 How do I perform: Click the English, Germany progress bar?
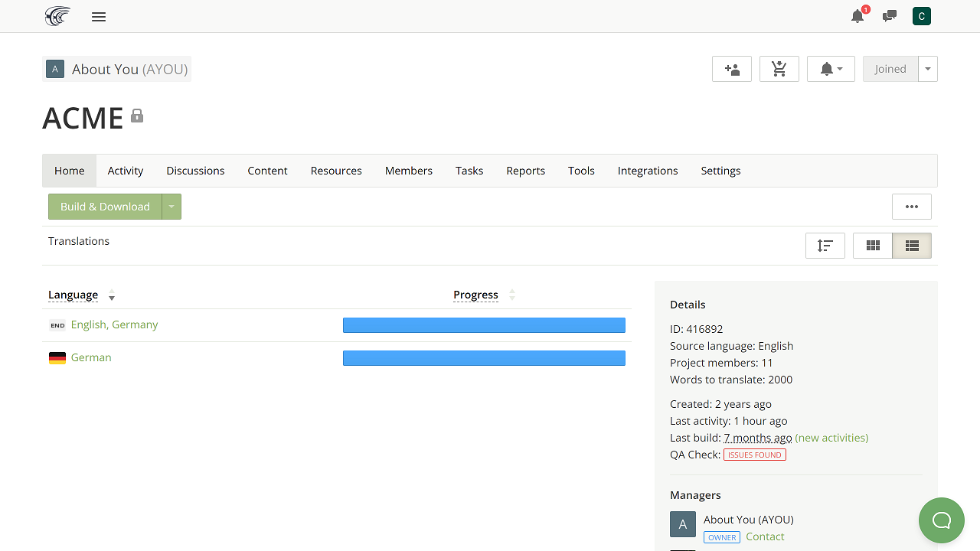click(484, 325)
